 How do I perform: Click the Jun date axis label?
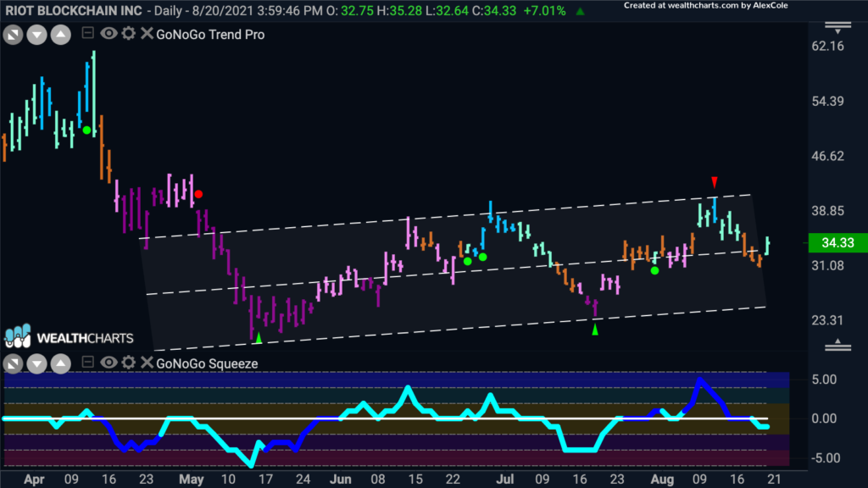(341, 480)
